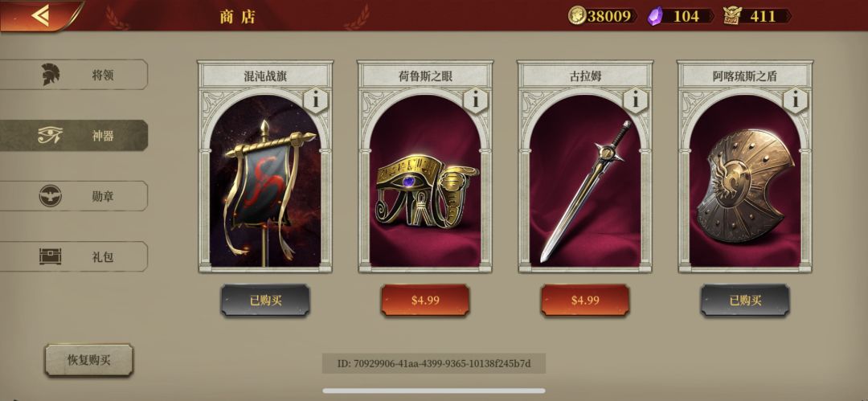
Task: Click 已购买 button under 阿喀琉斯之盾
Action: 745,301
